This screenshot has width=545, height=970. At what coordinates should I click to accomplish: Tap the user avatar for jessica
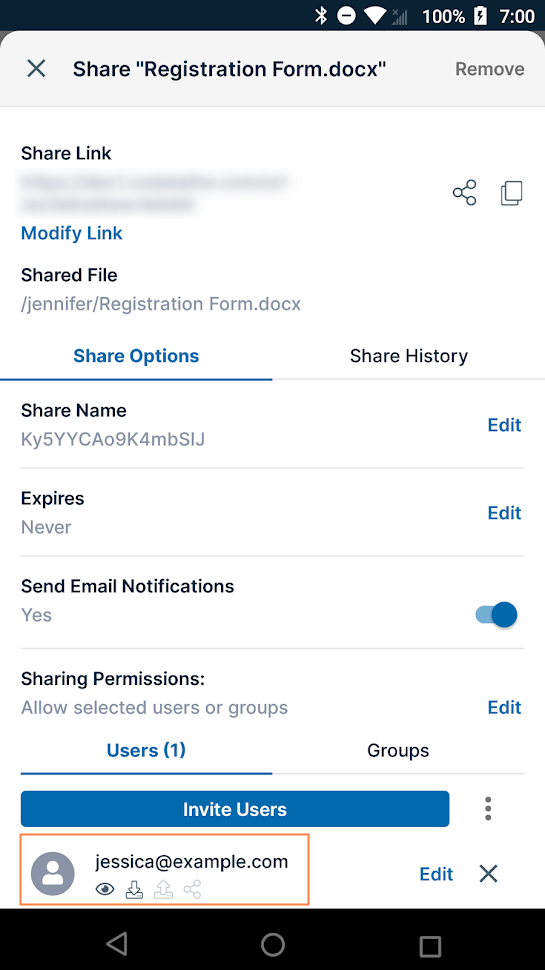(53, 873)
